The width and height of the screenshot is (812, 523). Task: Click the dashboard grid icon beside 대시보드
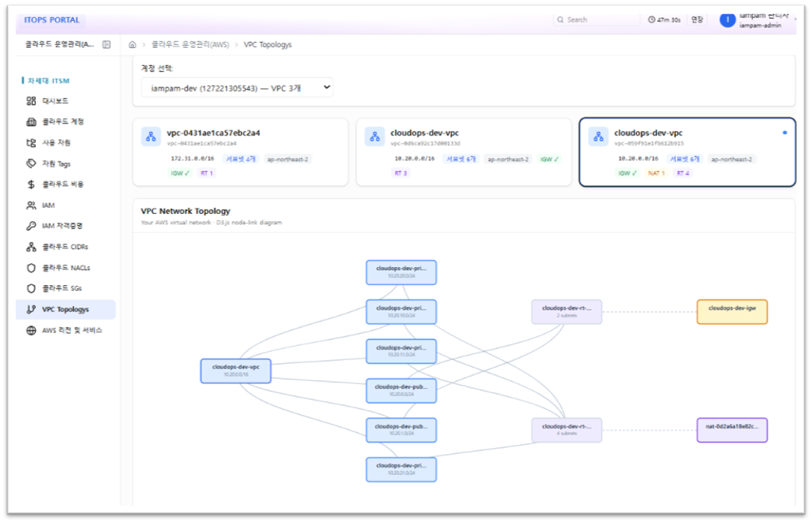point(31,101)
